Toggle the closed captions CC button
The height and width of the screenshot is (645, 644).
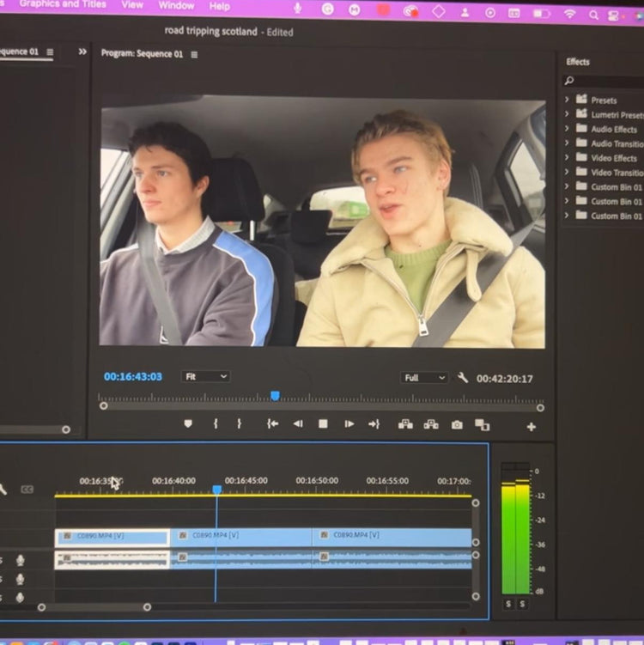(27, 490)
